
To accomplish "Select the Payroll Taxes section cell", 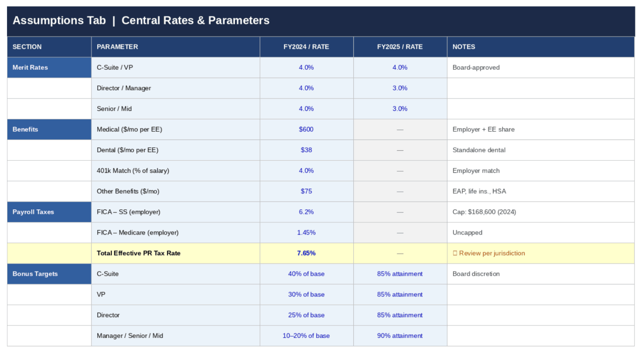I will pos(33,212).
